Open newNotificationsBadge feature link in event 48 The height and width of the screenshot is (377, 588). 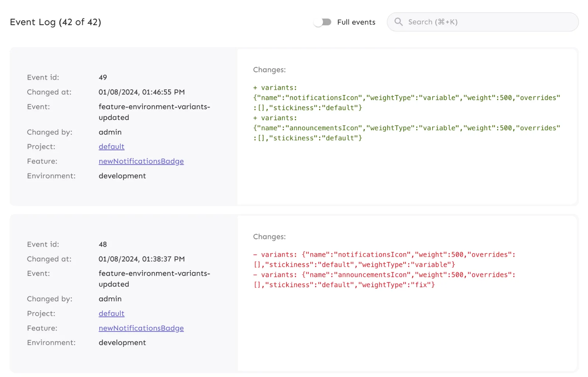coord(141,328)
